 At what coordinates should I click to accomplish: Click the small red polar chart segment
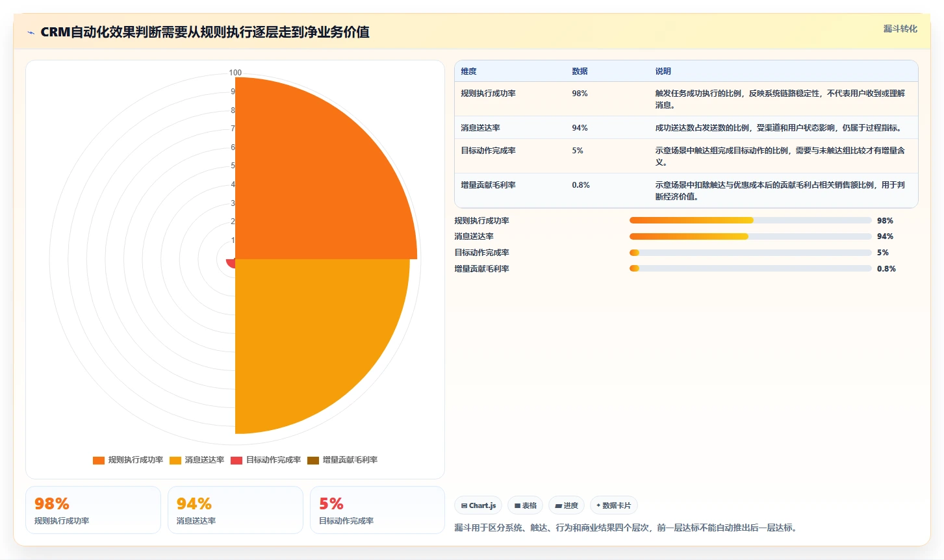[x=231, y=262]
